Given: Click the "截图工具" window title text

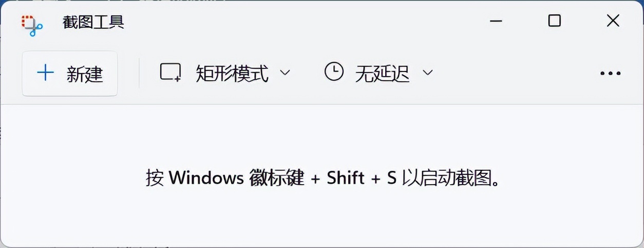Looking at the screenshot, I should click(93, 22).
